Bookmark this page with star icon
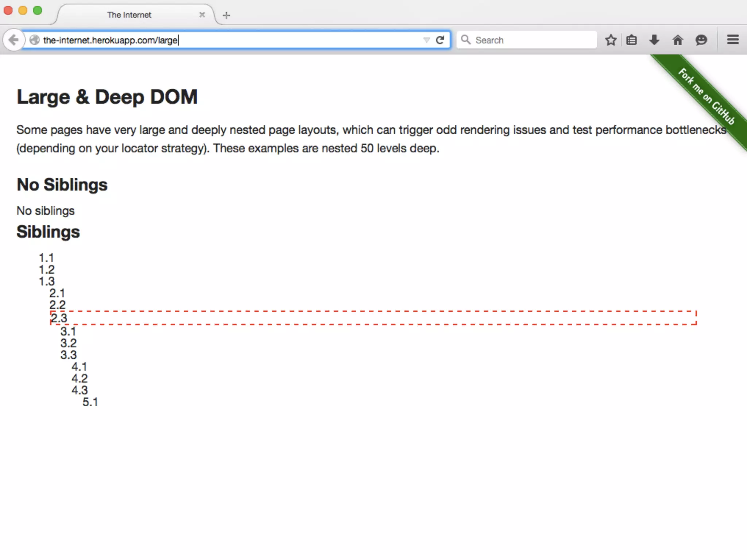 611,40
